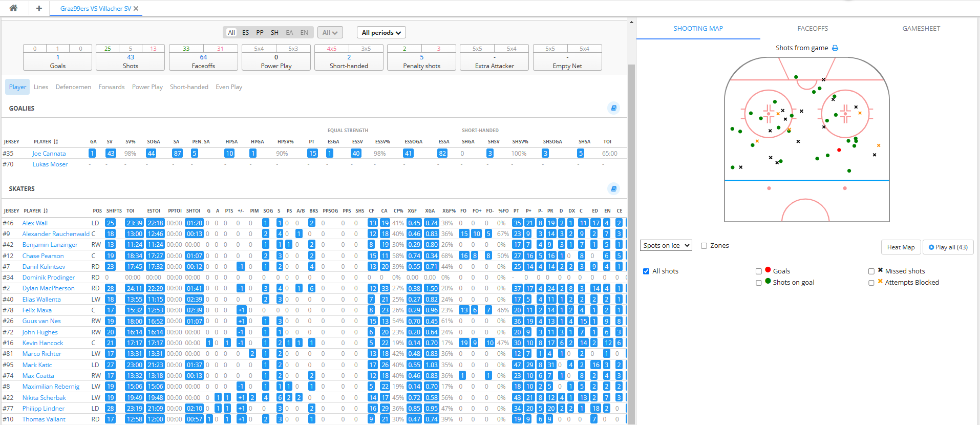
Task: Open player link Joe Cannata
Action: (49, 154)
